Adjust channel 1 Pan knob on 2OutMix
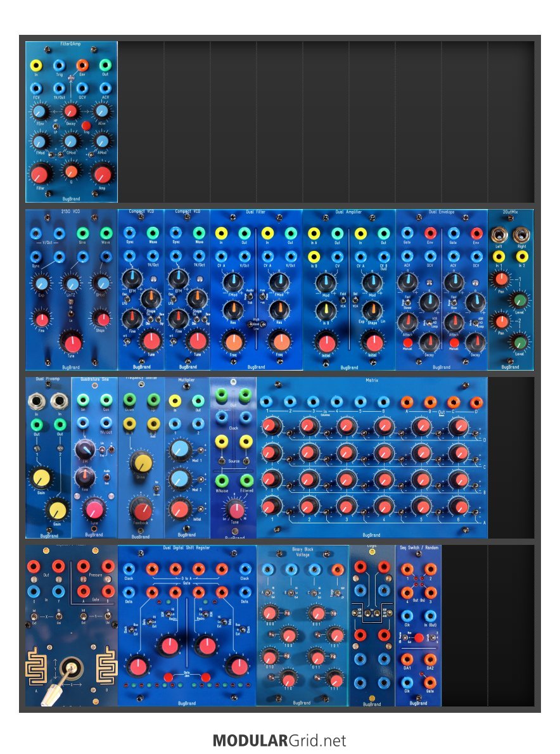 coord(501,279)
